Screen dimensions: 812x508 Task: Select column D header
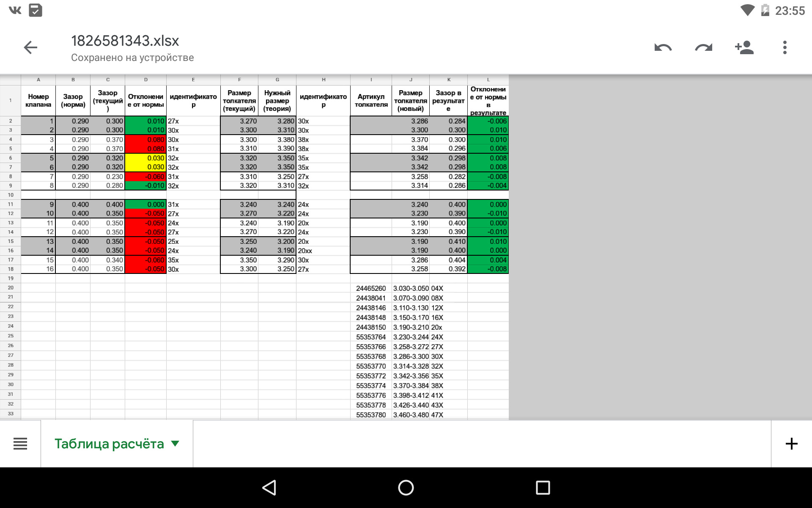(146, 80)
